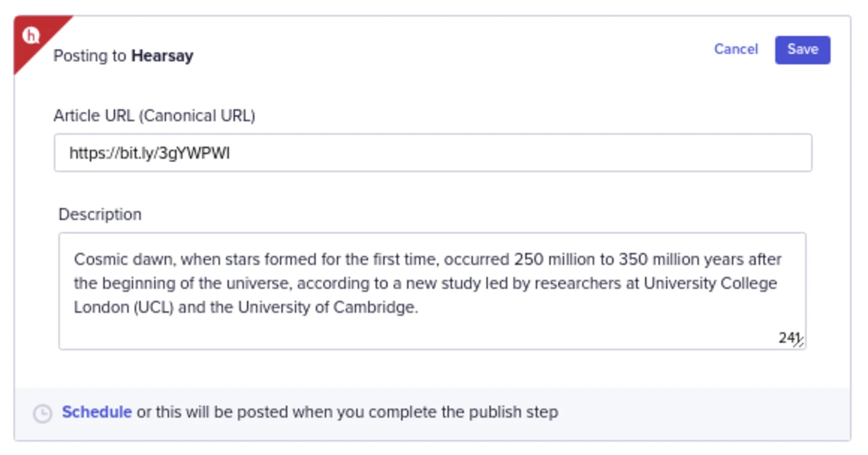This screenshot has height=455, width=868.
Task: Click the clock icon beside Schedule
Action: [x=42, y=413]
